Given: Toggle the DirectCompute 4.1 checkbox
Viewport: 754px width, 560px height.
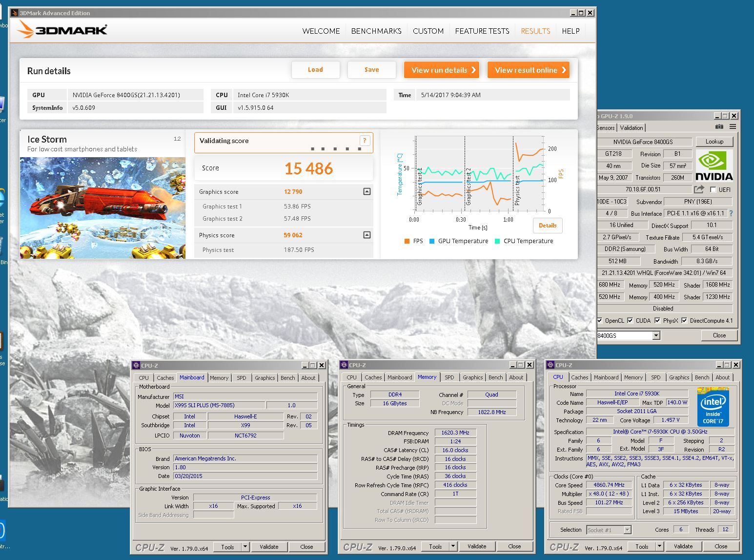Looking at the screenshot, I should (684, 320).
